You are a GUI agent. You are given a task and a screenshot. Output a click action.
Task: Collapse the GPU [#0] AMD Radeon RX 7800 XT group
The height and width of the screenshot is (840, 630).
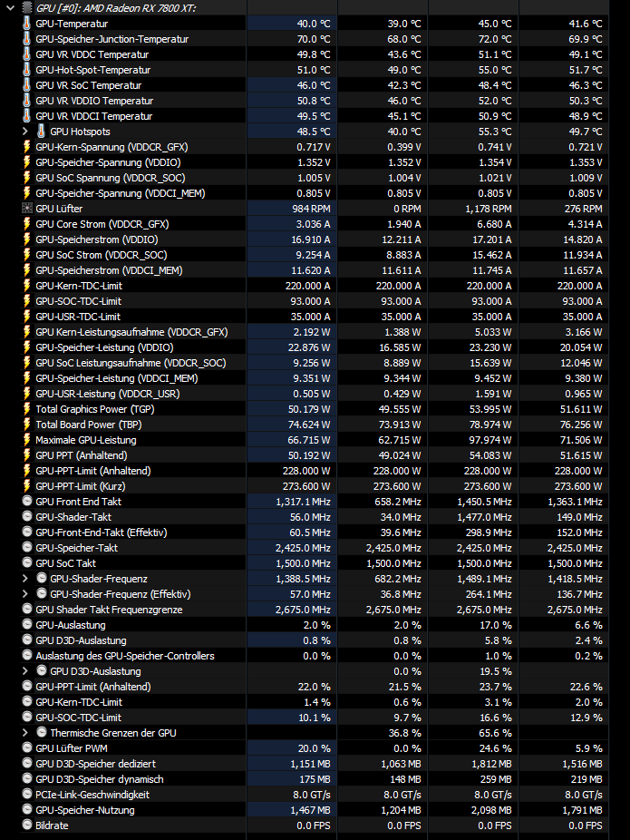tap(10, 8)
